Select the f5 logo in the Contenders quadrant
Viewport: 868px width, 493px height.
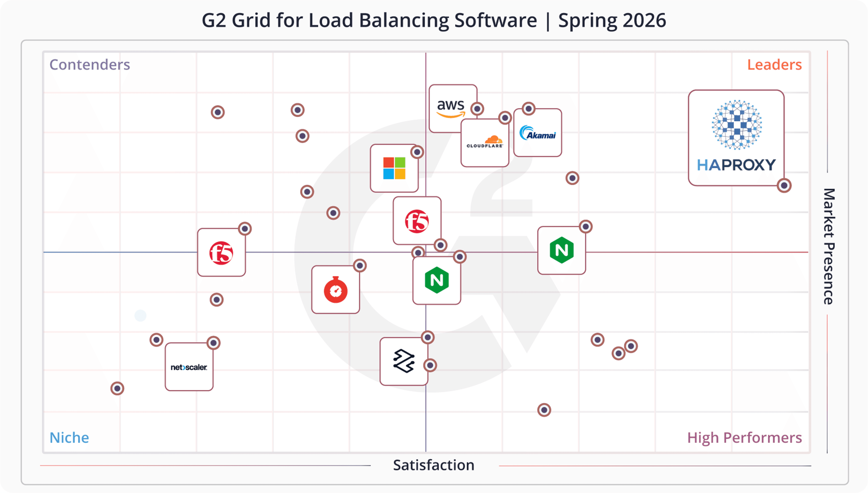click(221, 252)
